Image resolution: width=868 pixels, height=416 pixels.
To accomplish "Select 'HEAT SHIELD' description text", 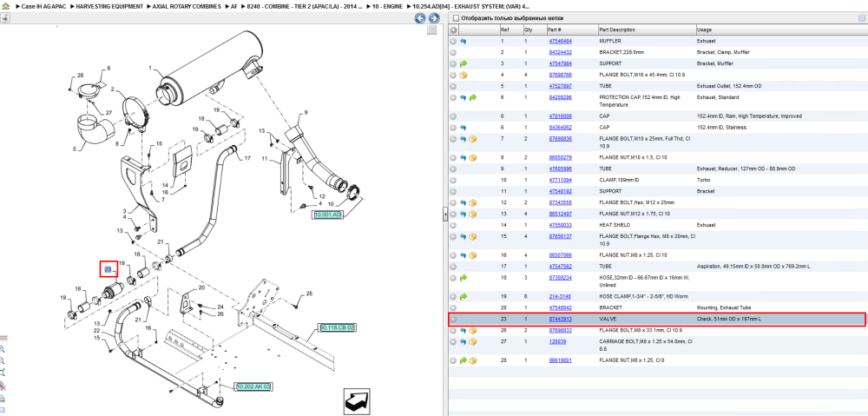I will [615, 225].
